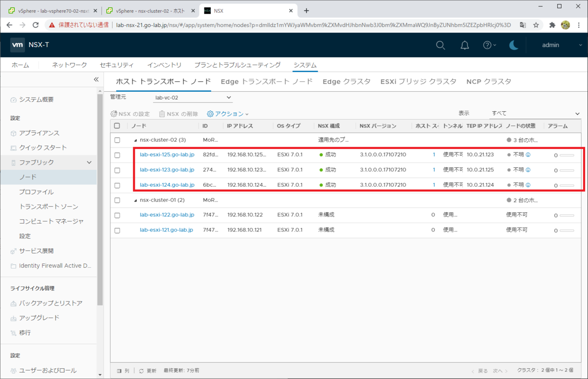Switch to Edge クラスタ tab
Screen dimensions: 588x379
[x=346, y=81]
